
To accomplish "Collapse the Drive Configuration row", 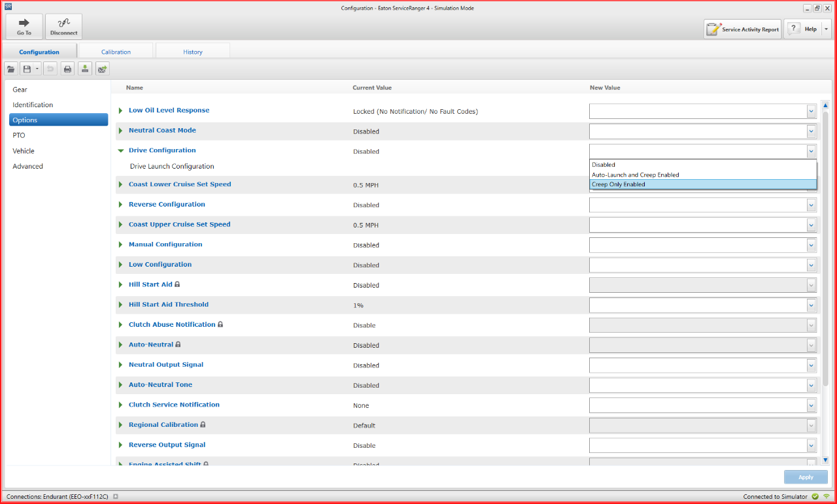I will tap(120, 150).
